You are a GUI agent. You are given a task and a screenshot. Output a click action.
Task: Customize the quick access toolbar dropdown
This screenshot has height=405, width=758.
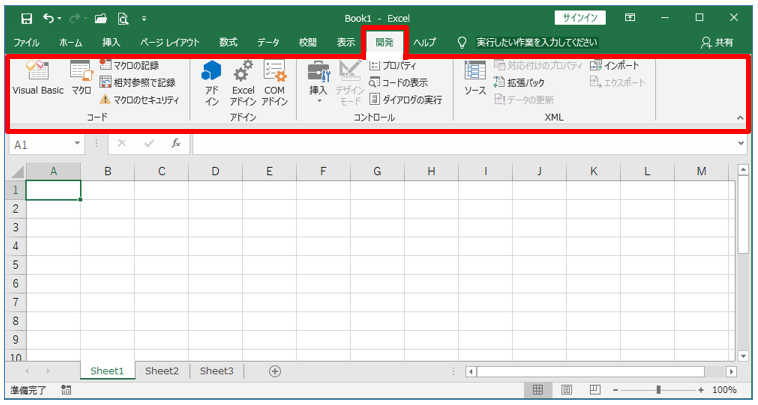click(144, 19)
